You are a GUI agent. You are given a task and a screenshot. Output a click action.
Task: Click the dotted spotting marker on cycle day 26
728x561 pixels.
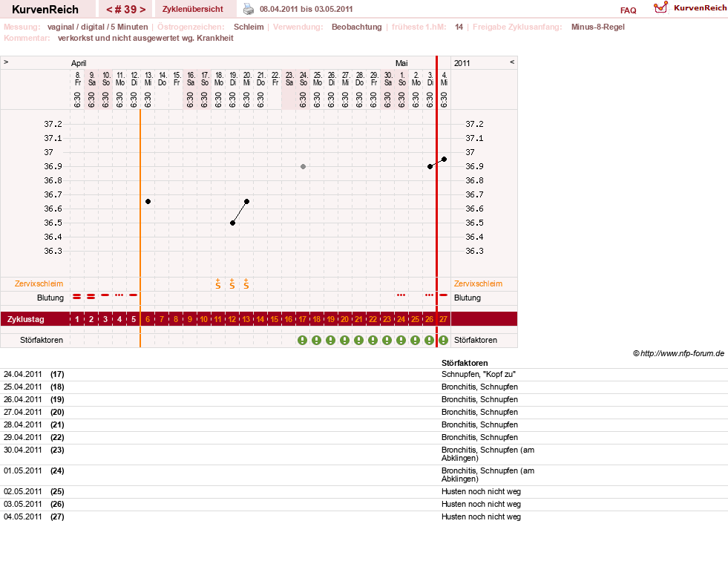[429, 295]
